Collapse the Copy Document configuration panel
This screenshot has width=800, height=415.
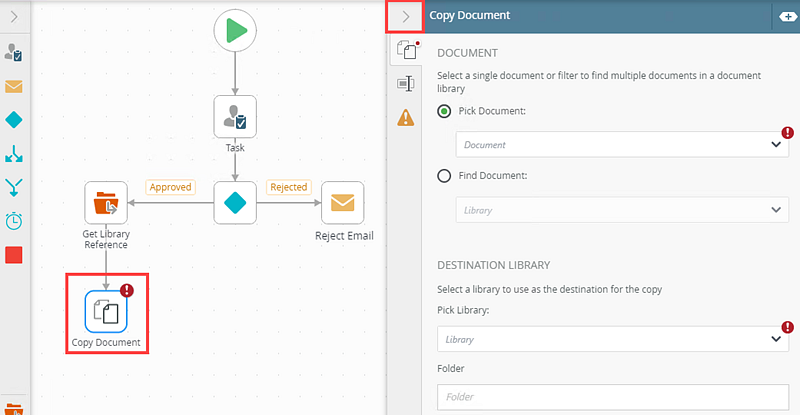(405, 16)
